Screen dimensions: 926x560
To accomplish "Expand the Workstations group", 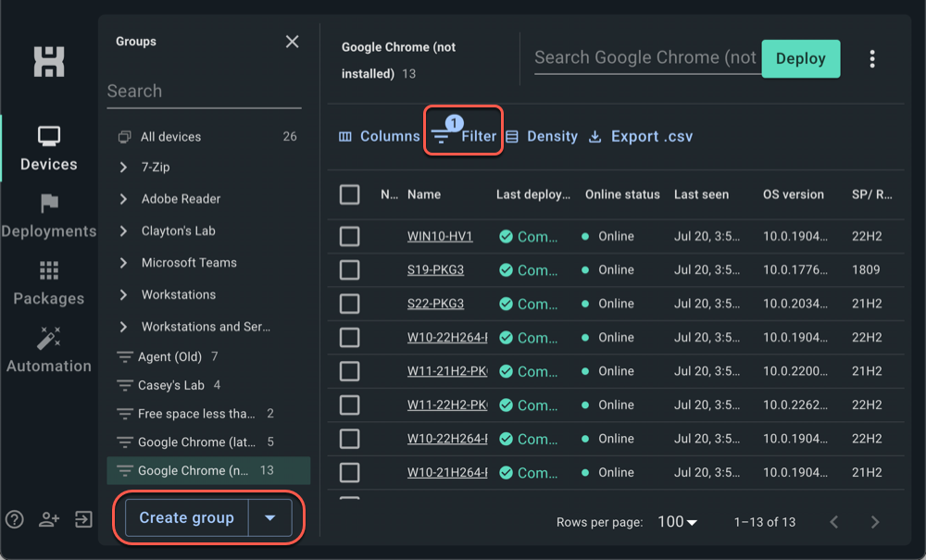I will pos(123,294).
